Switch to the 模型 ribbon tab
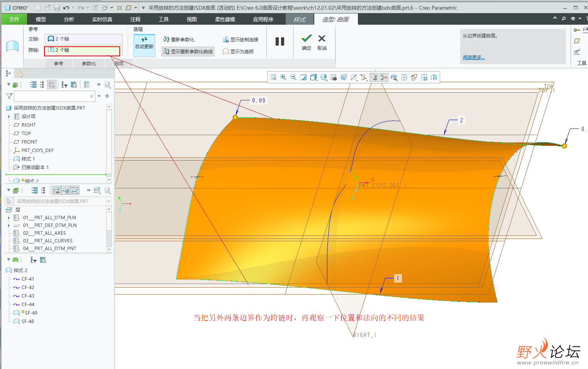588x369 pixels. pos(41,19)
